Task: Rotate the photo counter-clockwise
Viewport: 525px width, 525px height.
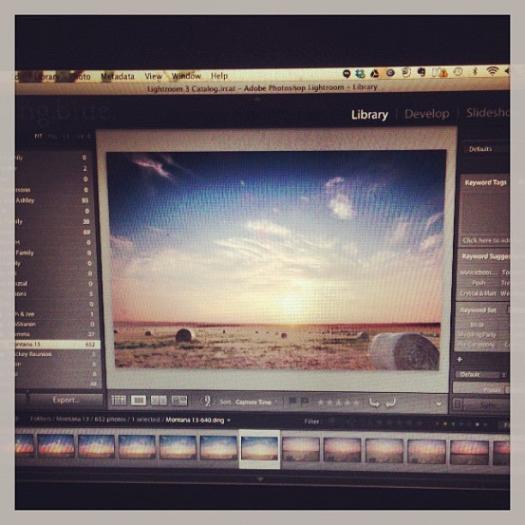Action: [x=374, y=403]
